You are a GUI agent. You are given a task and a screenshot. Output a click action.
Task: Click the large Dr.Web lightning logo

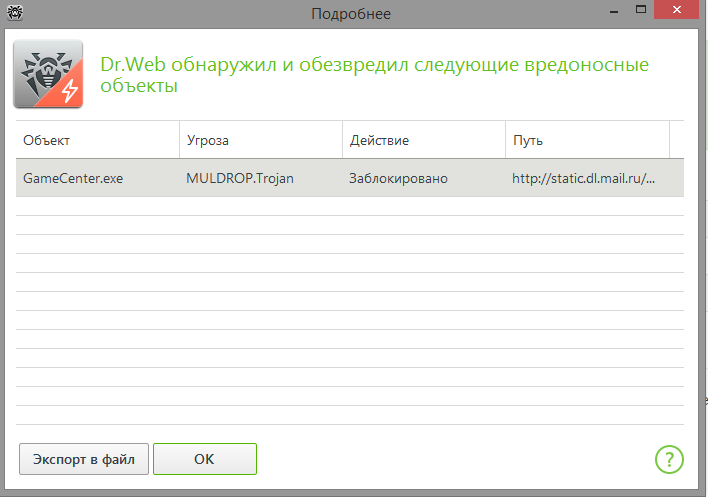pos(48,74)
